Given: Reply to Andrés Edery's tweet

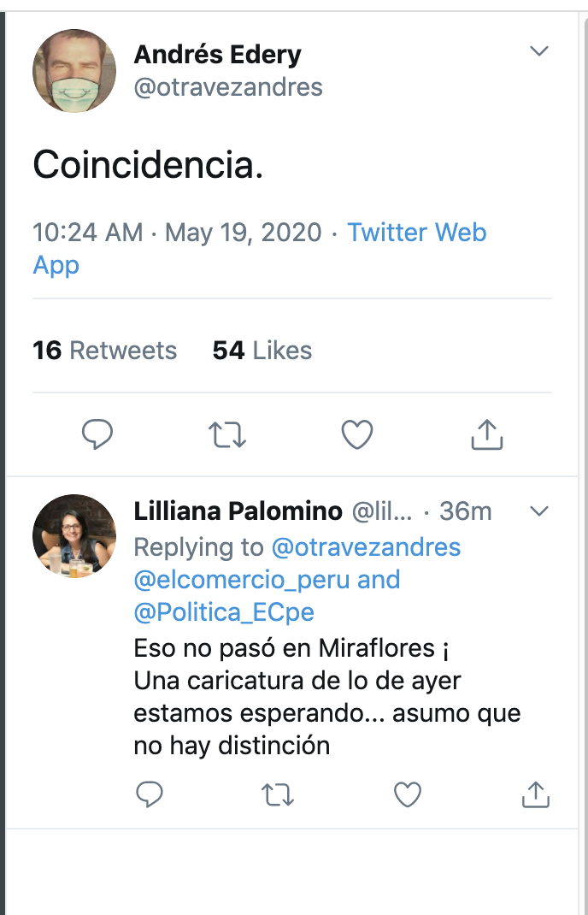Looking at the screenshot, I should pos(97,435).
